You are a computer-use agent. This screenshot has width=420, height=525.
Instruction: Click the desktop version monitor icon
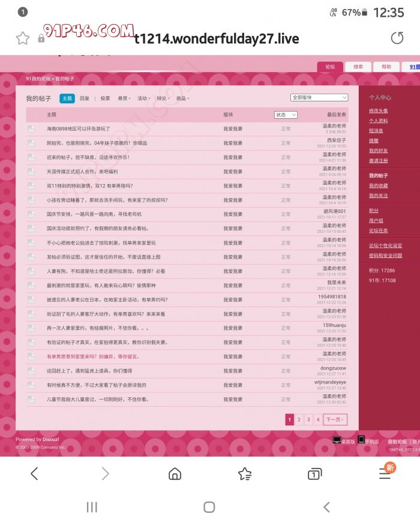point(337,440)
